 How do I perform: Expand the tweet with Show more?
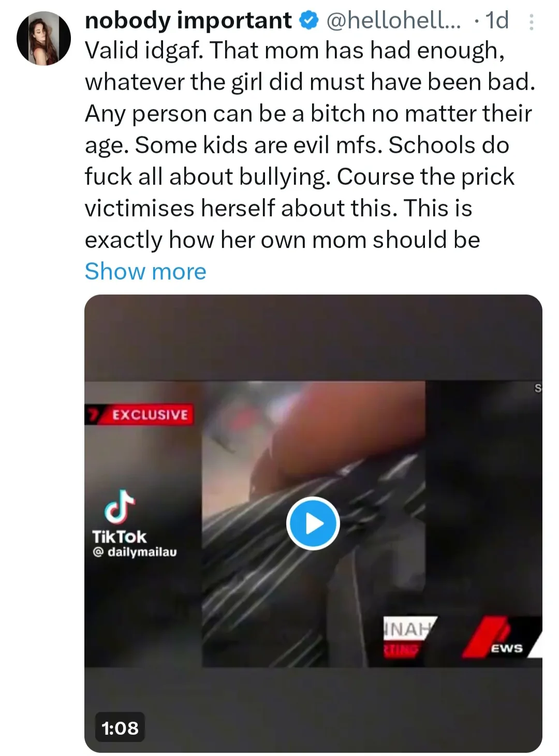tap(145, 271)
